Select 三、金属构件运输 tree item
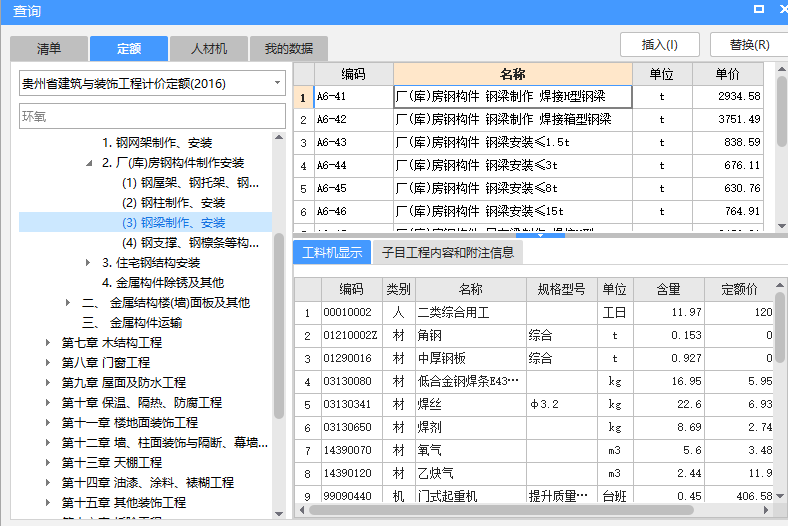 coord(132,323)
